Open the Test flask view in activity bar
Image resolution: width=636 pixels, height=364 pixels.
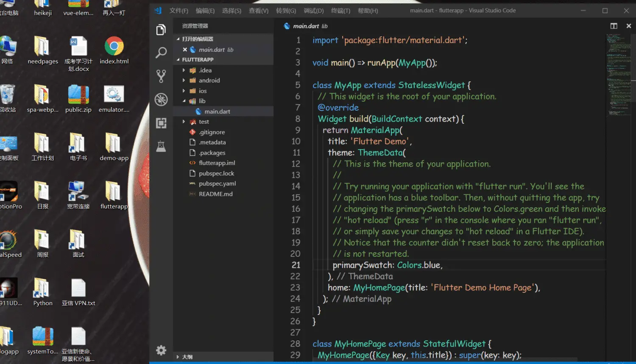(x=161, y=146)
